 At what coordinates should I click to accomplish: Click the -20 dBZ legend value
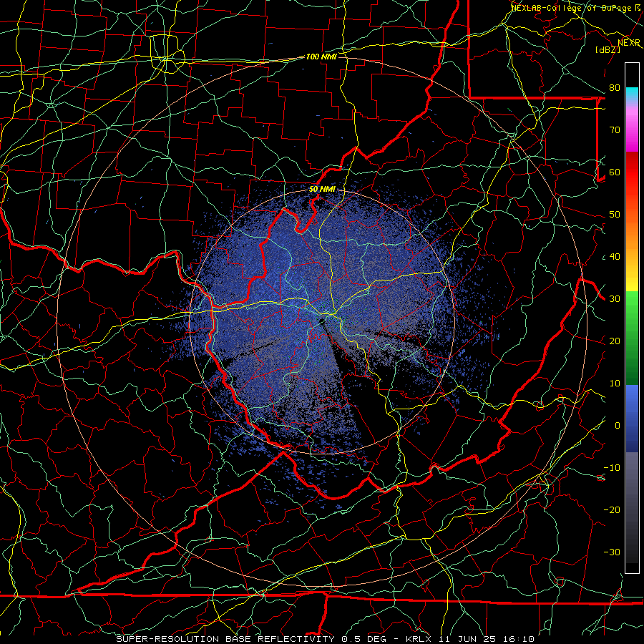[x=612, y=509]
